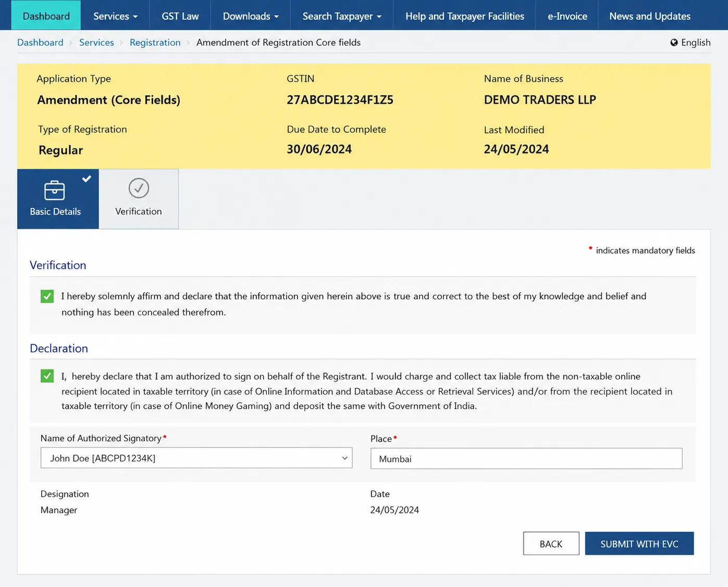Click Amendment (Core Fields) application type text
The image size is (728, 587).
point(108,100)
